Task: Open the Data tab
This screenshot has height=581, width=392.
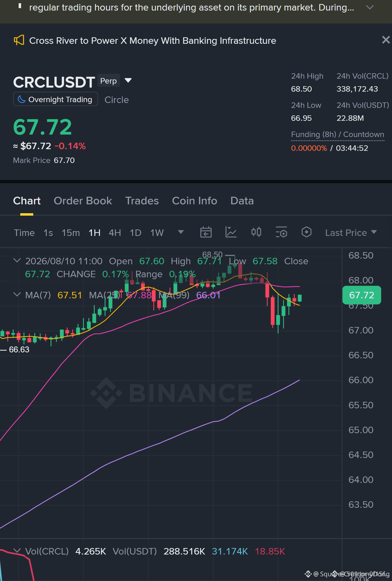Action: click(x=242, y=201)
